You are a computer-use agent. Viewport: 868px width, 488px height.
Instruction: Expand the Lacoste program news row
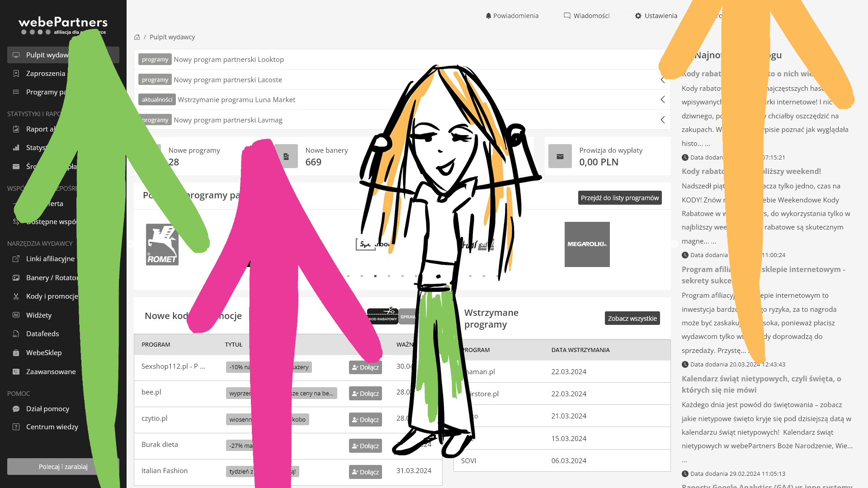[663, 80]
